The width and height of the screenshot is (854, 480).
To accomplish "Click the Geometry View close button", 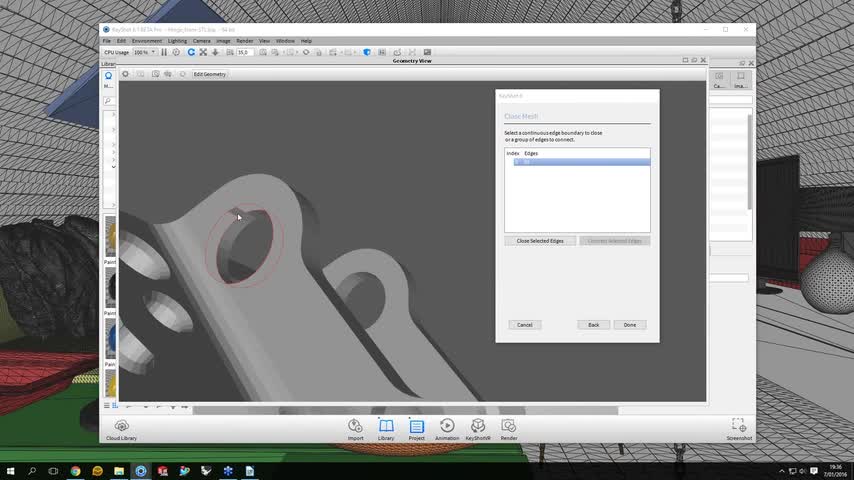I will pyautogui.click(x=703, y=60).
